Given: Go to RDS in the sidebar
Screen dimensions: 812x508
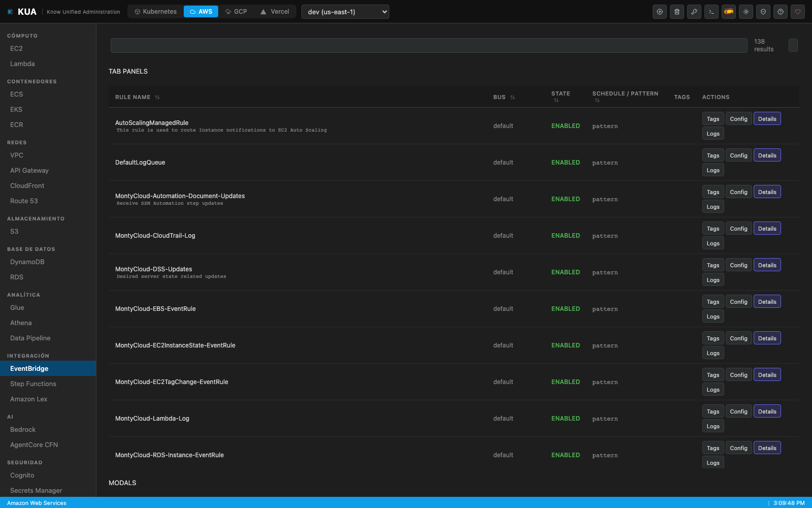Looking at the screenshot, I should 48,277.
